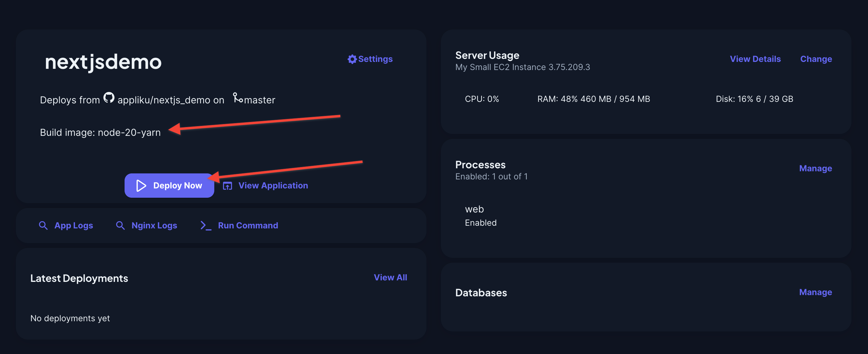The height and width of the screenshot is (354, 868).
Task: Click the master branch name
Action: click(259, 100)
